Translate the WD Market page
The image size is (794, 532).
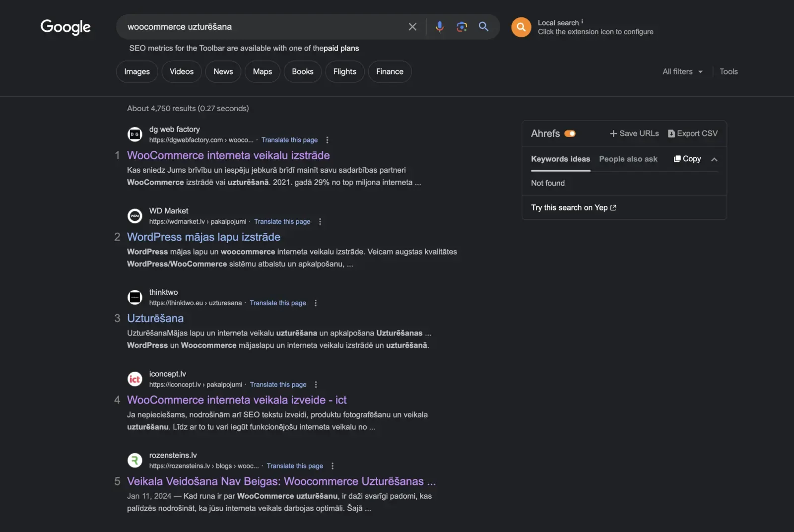pos(282,222)
